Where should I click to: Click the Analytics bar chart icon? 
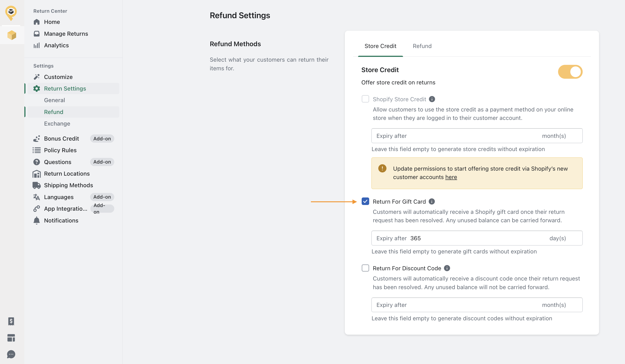(37, 45)
